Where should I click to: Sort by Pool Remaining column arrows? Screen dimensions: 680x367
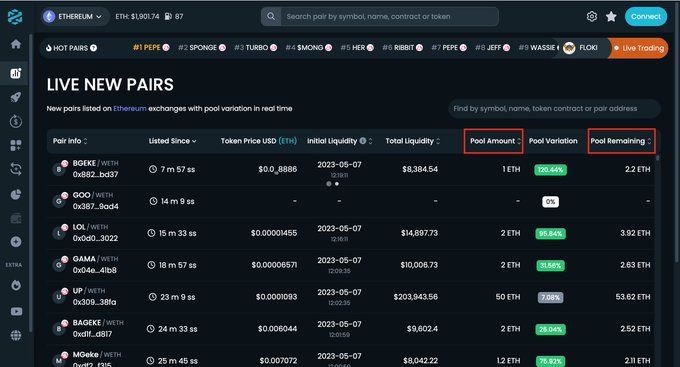[x=649, y=141]
